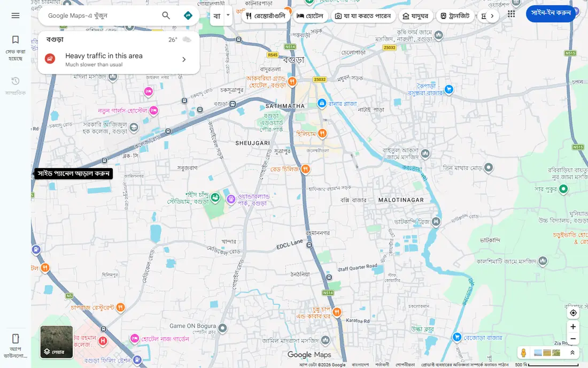Select যা যা করতে পারেন chip
This screenshot has height=368, width=588.
[x=363, y=16]
